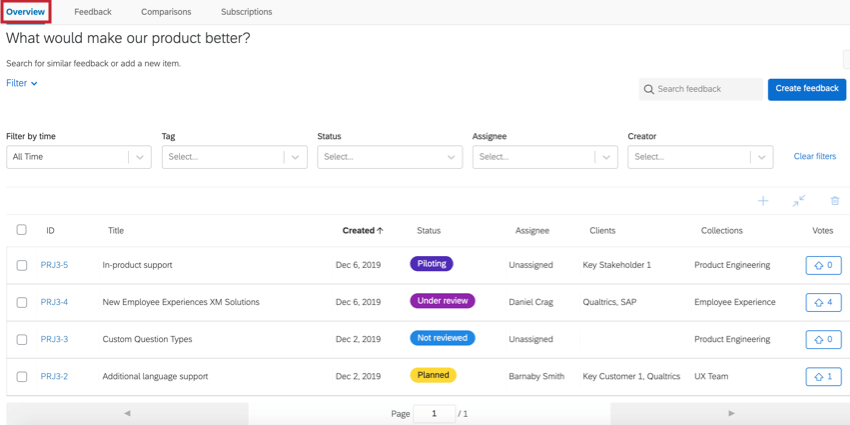The image size is (850, 425).
Task: Go to next page arrow
Action: click(730, 414)
